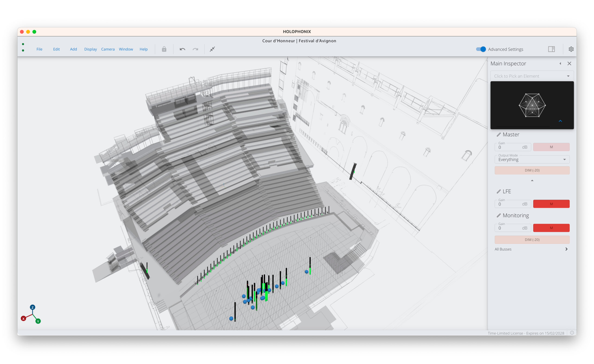Image resolution: width=594 pixels, height=364 pixels.
Task: Click the LFE section title
Action: tap(507, 192)
